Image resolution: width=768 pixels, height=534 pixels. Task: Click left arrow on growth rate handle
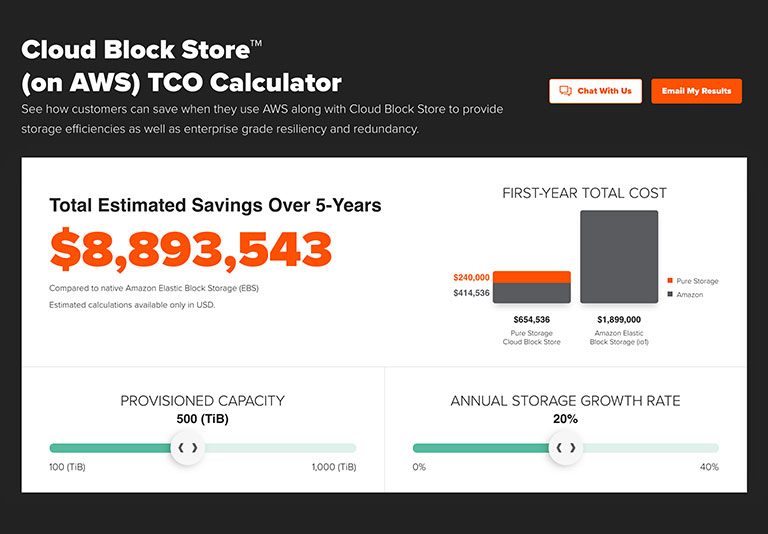[559, 448]
